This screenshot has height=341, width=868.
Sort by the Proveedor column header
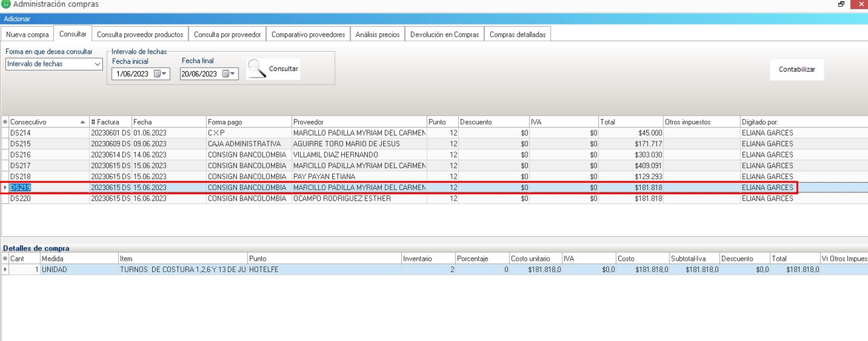359,122
